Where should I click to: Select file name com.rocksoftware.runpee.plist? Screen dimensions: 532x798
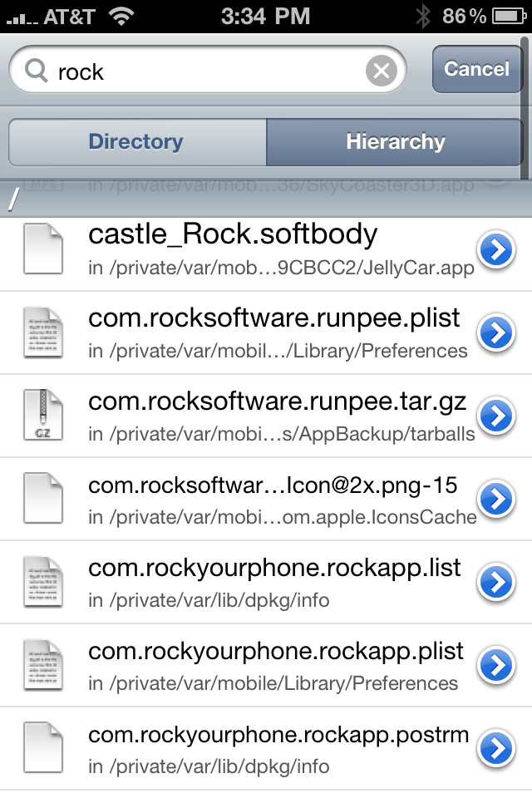(x=273, y=319)
